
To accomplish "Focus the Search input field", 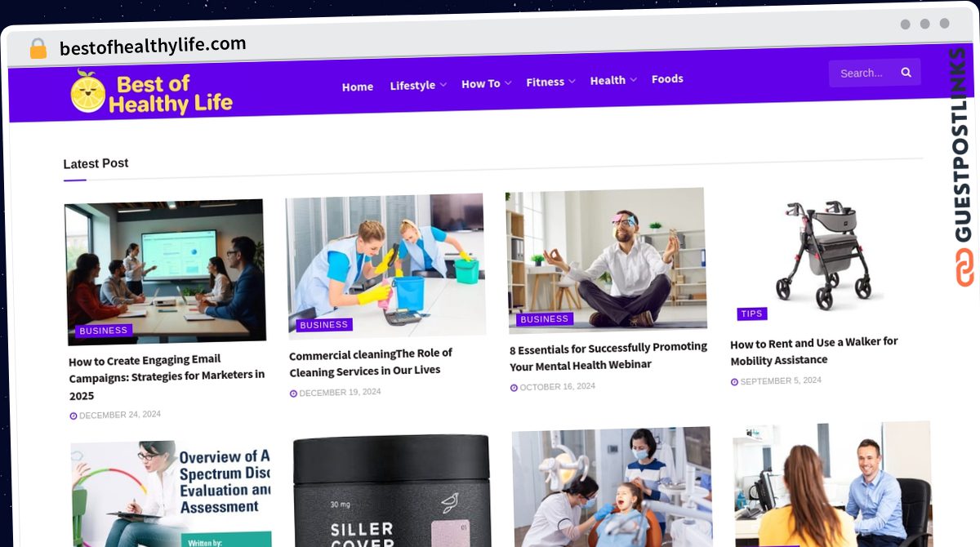I will pyautogui.click(x=864, y=73).
